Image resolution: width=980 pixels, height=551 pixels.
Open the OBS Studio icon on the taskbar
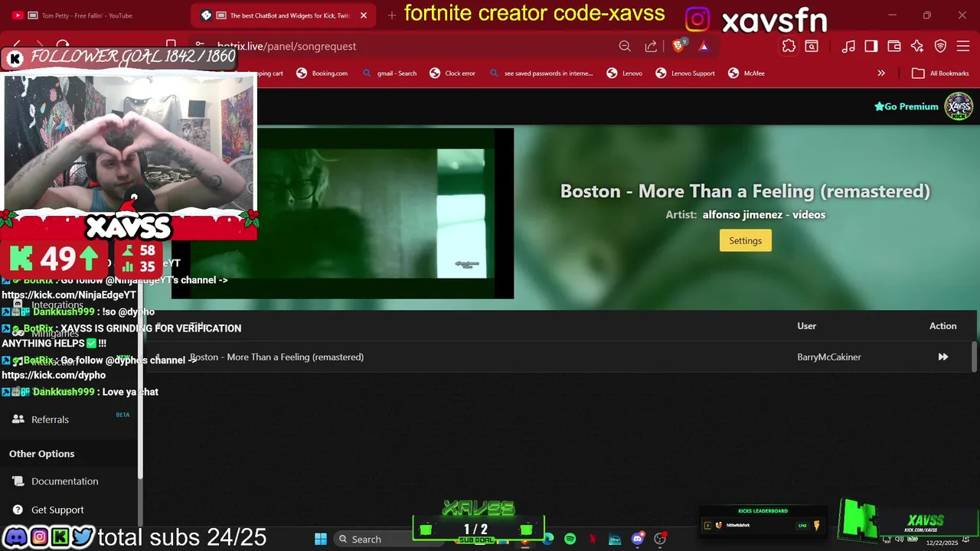coord(660,539)
